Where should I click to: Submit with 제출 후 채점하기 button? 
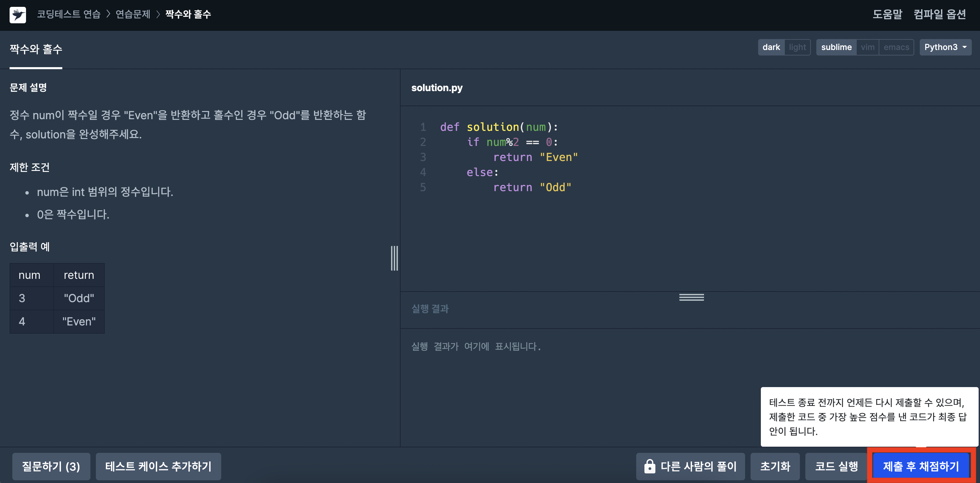pyautogui.click(x=921, y=466)
